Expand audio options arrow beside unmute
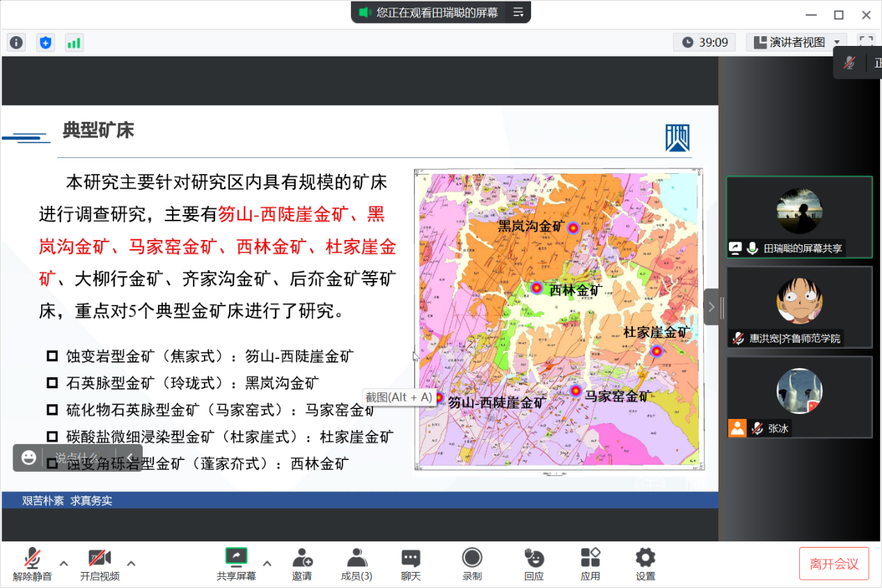Image resolution: width=882 pixels, height=588 pixels. [x=63, y=563]
